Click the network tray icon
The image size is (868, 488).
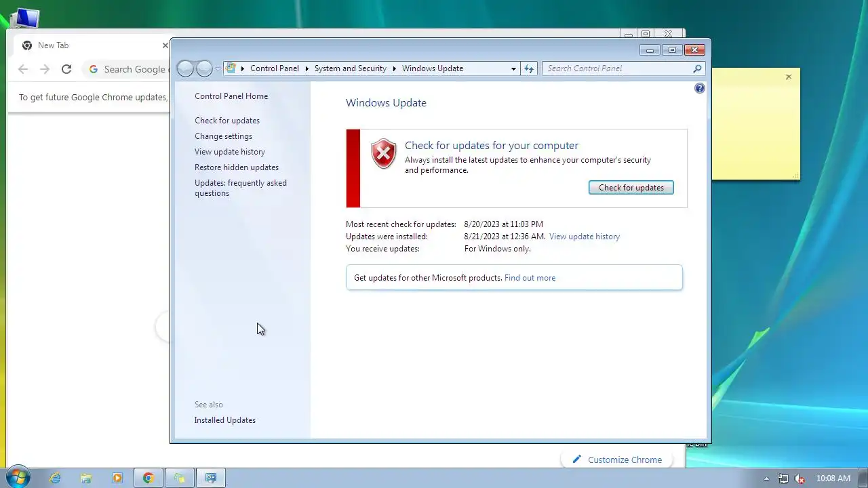point(783,479)
